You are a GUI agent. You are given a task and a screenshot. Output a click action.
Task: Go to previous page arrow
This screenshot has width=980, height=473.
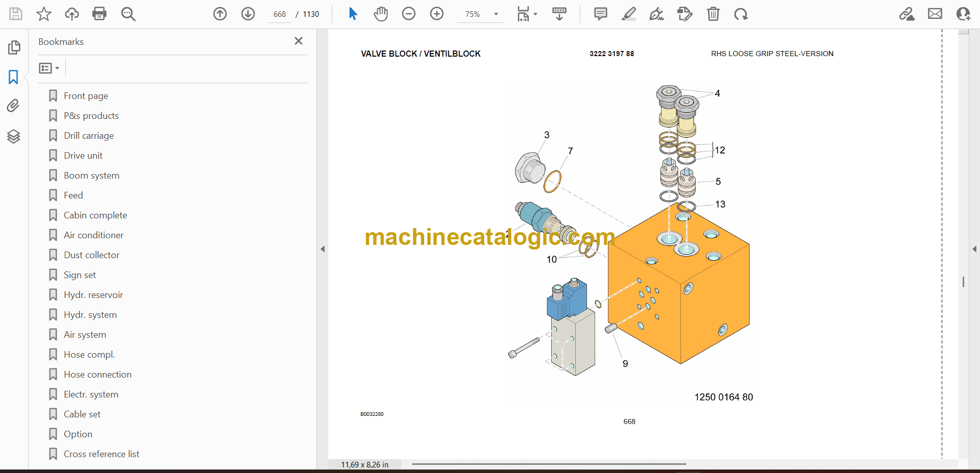click(x=220, y=14)
